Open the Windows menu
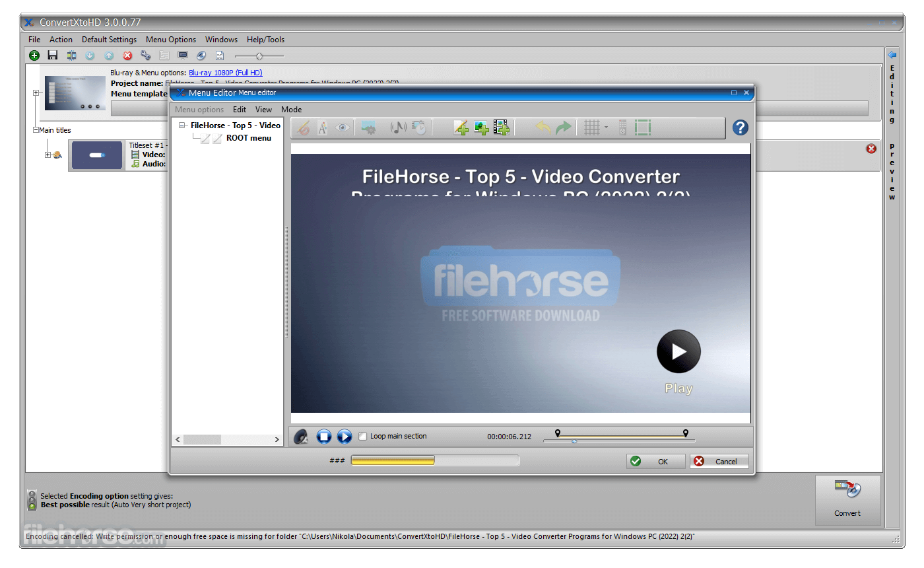Viewport: 924px width, 568px height. pyautogui.click(x=221, y=40)
